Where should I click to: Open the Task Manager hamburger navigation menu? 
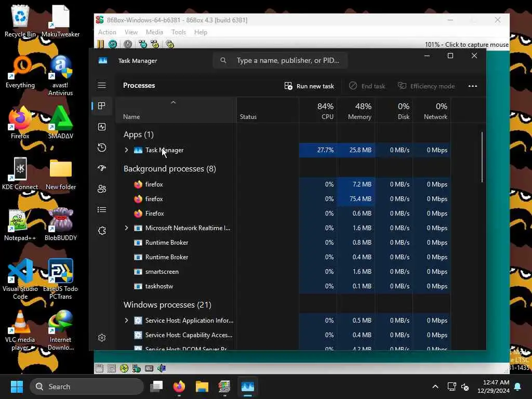(102, 85)
